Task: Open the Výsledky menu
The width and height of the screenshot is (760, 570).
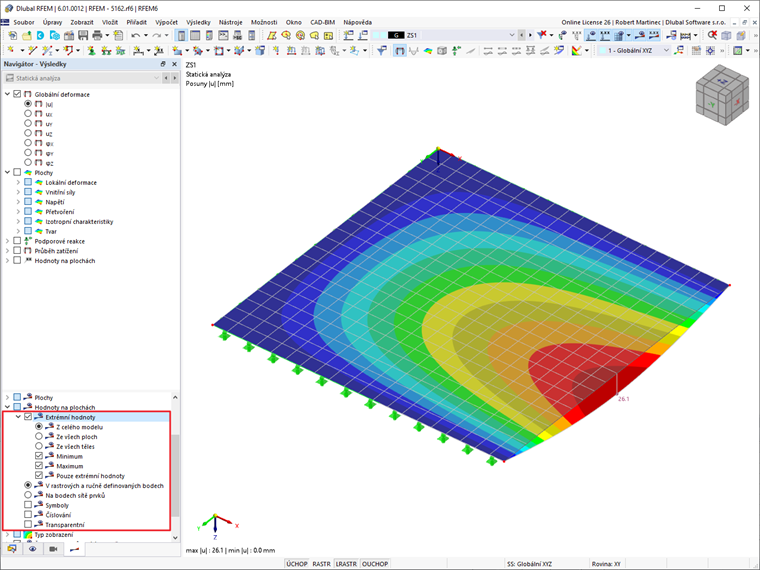Action: point(198,22)
